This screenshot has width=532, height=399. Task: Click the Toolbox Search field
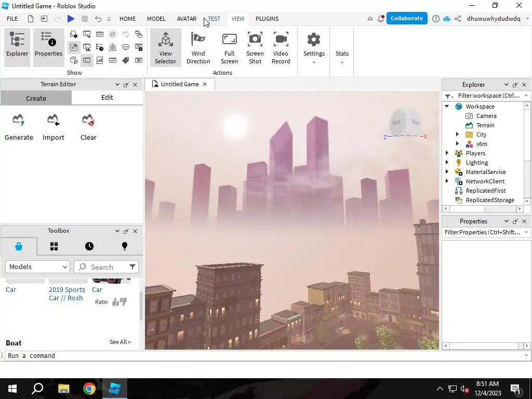[x=101, y=267]
